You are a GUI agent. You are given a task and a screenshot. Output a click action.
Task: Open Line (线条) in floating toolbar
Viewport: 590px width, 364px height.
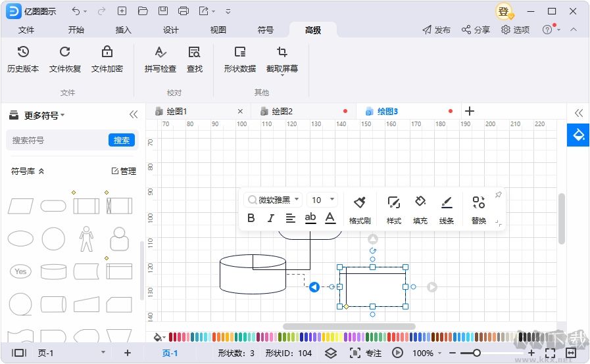click(x=446, y=210)
